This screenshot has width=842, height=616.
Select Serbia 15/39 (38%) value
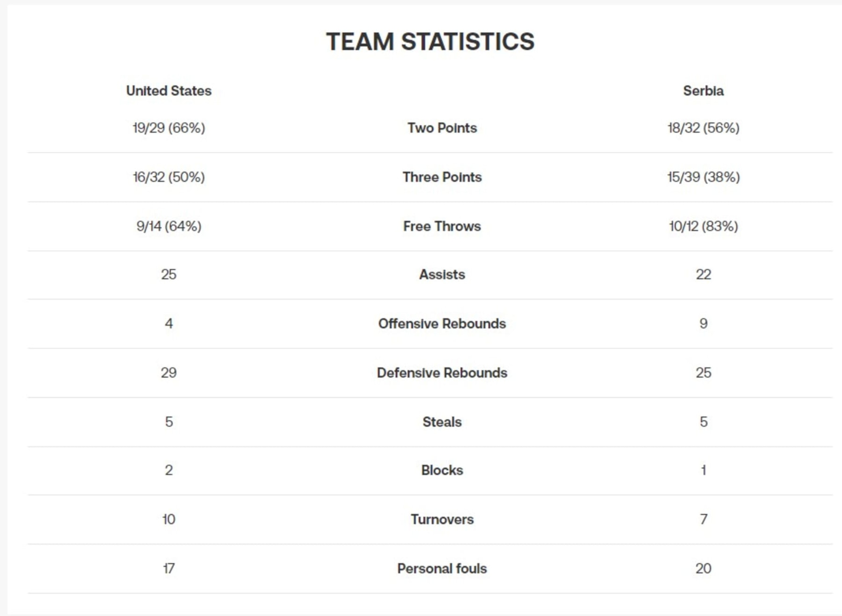[x=703, y=177]
